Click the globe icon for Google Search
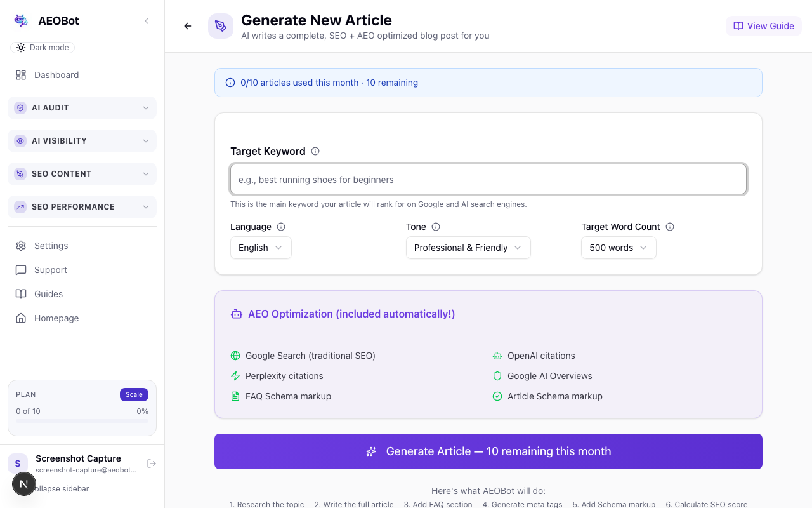The image size is (812, 508). click(235, 356)
